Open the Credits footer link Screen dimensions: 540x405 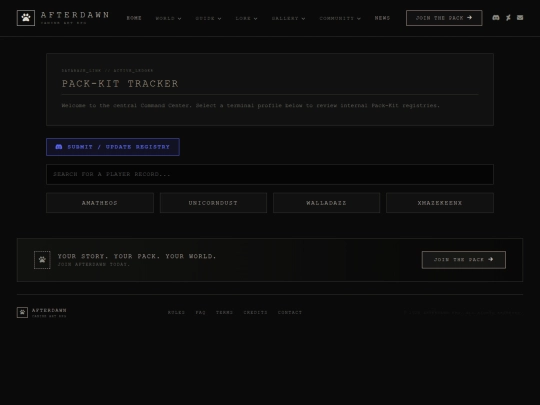pos(256,312)
